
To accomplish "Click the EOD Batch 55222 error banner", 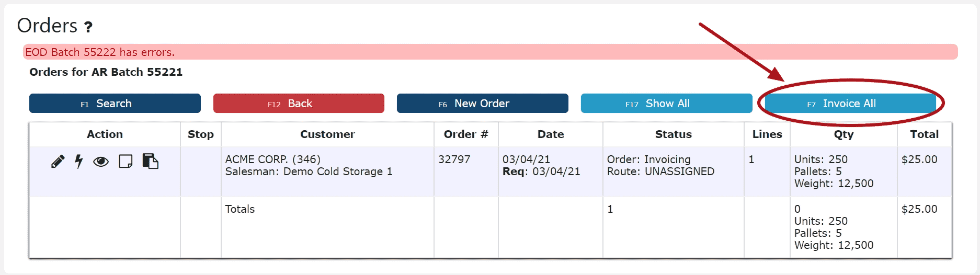I will pos(491,52).
